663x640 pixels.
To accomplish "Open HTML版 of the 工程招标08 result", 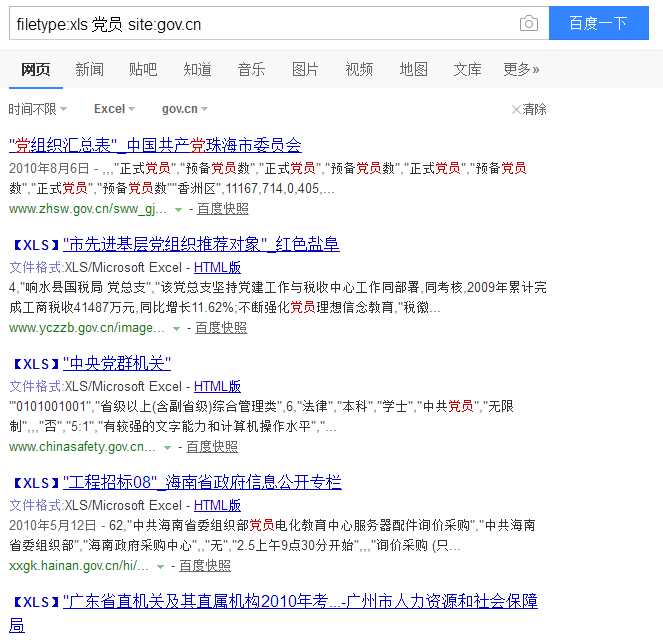I will [x=217, y=506].
